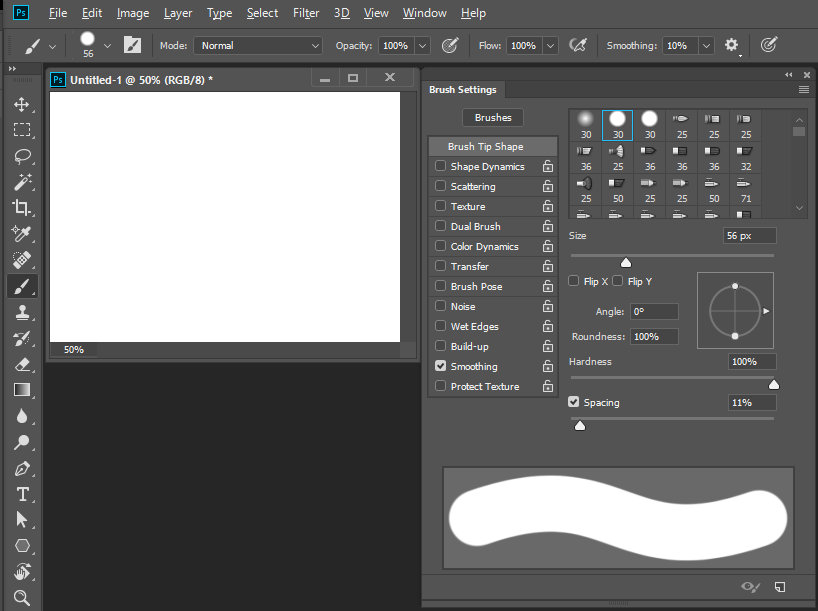Expand the Opacity dropdown arrow
818x611 pixels.
pos(423,45)
